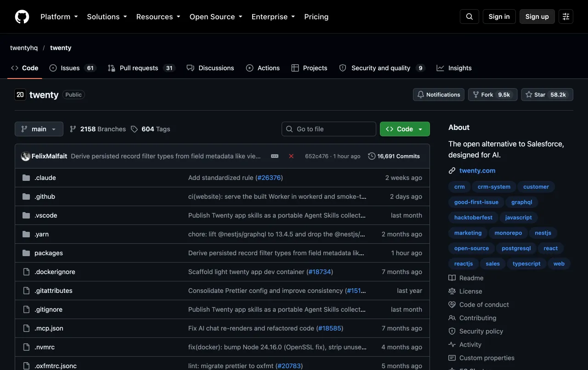Image resolution: width=588 pixels, height=370 pixels.
Task: Switch to the Issues tab
Action: [x=73, y=68]
